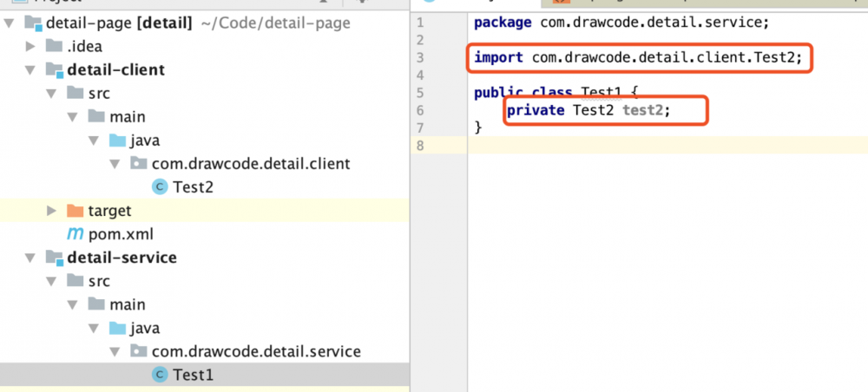Collapse the detail-service module arrow
The image size is (868, 392).
pos(30,258)
